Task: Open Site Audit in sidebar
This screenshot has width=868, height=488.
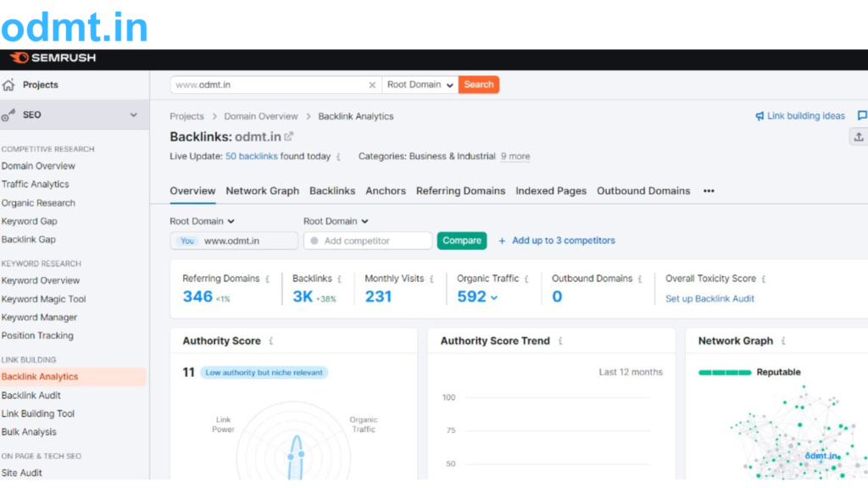Action: tap(21, 473)
